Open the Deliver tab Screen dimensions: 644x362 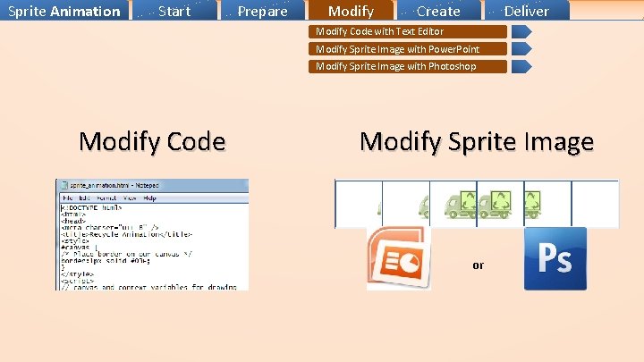click(527, 10)
